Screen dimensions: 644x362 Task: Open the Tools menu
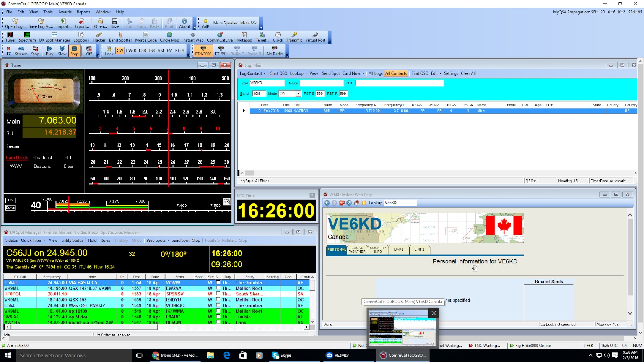pos(48,12)
